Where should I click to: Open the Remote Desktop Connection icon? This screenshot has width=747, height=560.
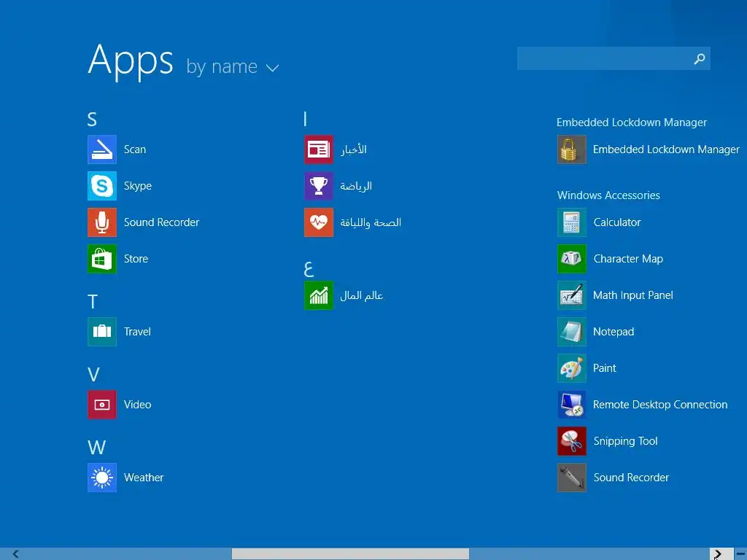click(x=572, y=405)
